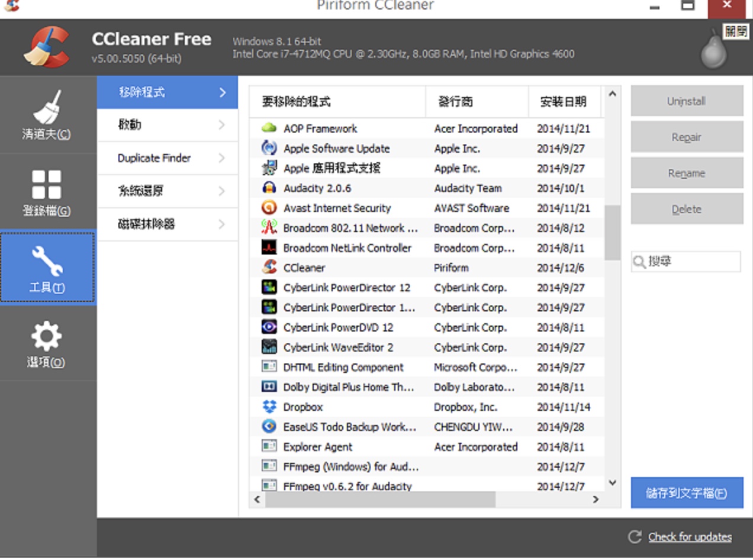Click the CyberLink PowerDirector 12 icon
Screen dimensions: 753x560
click(269, 287)
